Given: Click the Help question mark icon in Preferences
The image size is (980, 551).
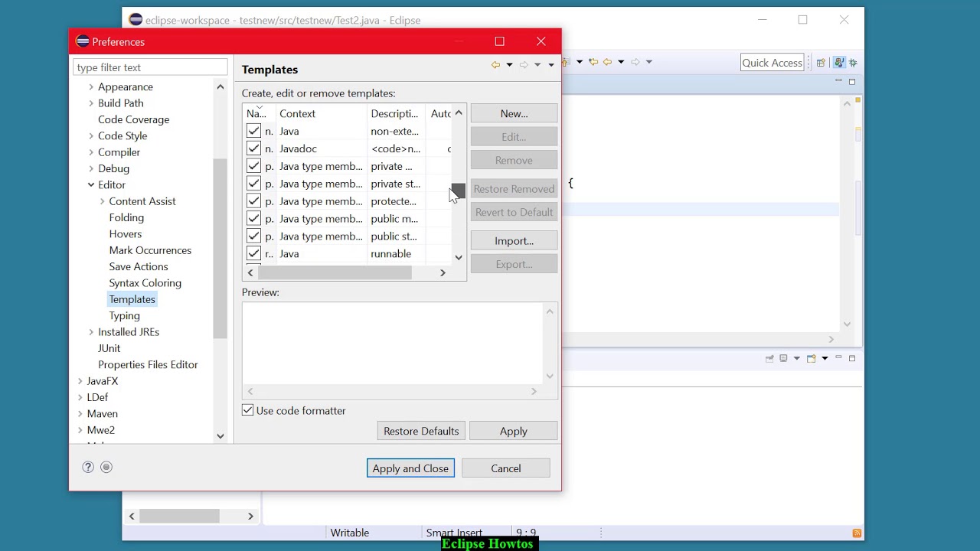Looking at the screenshot, I should pos(88,467).
